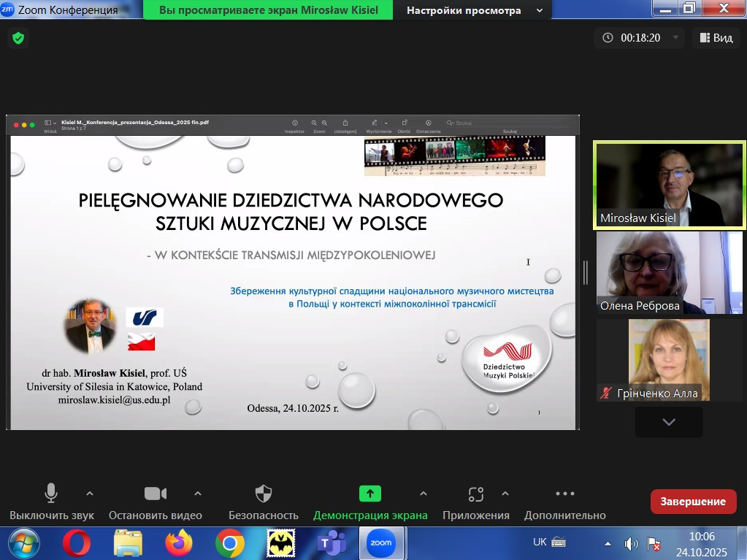Open the Безопасность security shield

(x=264, y=494)
